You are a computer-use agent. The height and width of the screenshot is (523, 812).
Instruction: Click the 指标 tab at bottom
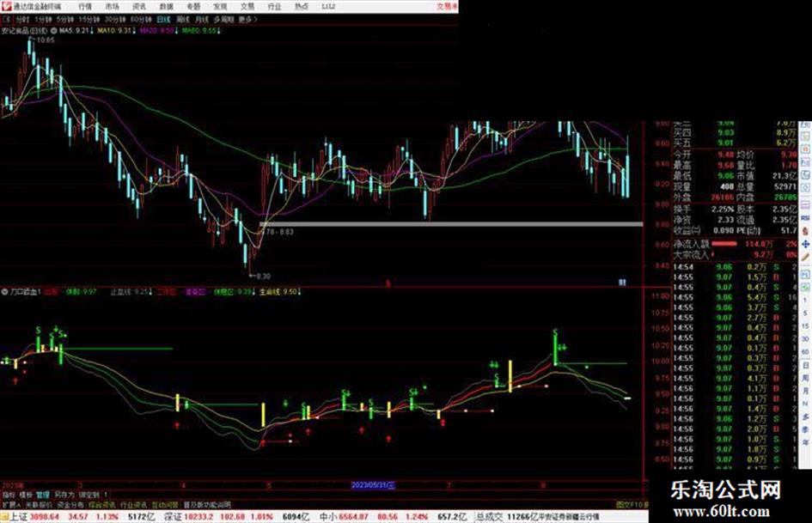pyautogui.click(x=9, y=495)
